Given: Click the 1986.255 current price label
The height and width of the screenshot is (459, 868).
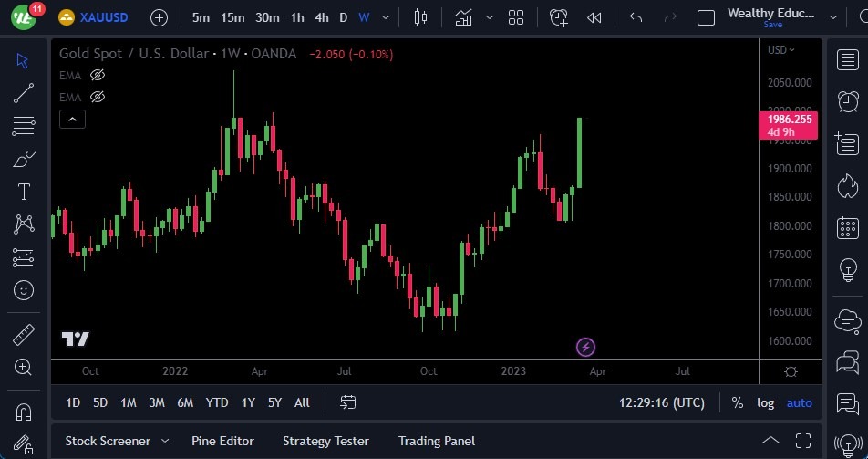Looking at the screenshot, I should (789, 120).
